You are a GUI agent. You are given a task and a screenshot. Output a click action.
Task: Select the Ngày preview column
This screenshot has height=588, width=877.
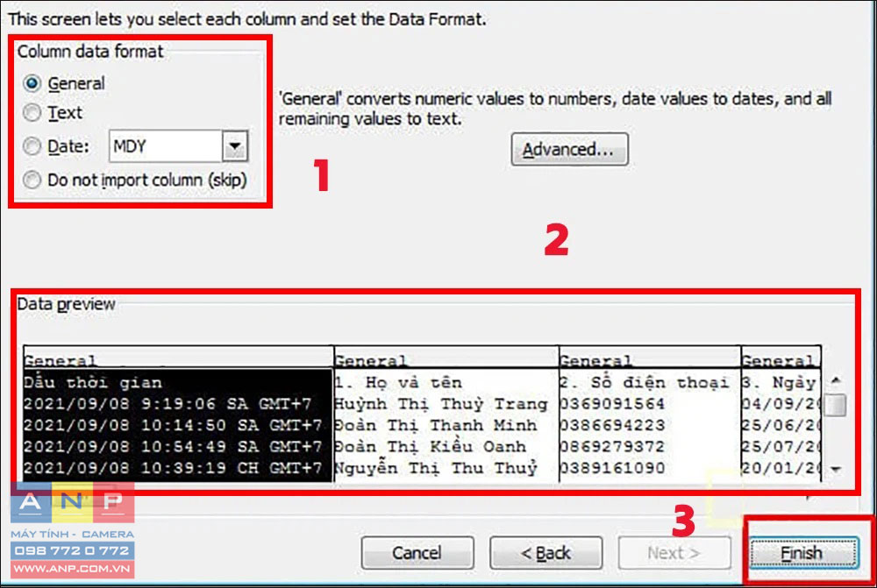coord(781,414)
